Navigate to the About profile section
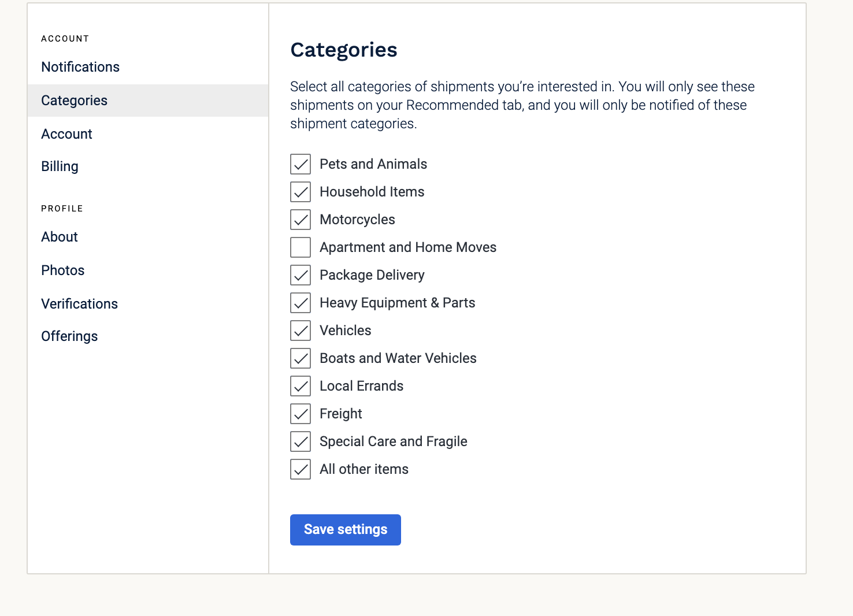 click(60, 237)
